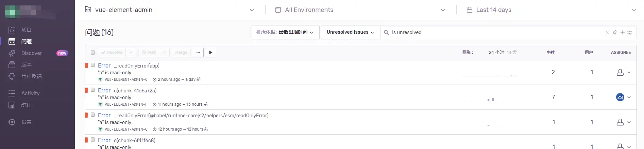Viewport: 644px width, 149px height.
Task: Click the project icon beside vue-element-admin
Action: click(88, 10)
